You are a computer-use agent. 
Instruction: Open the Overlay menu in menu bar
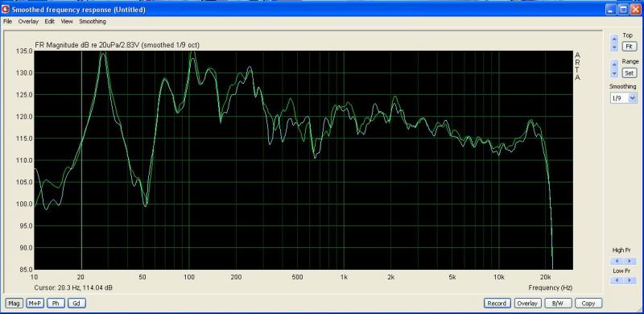pyautogui.click(x=28, y=22)
